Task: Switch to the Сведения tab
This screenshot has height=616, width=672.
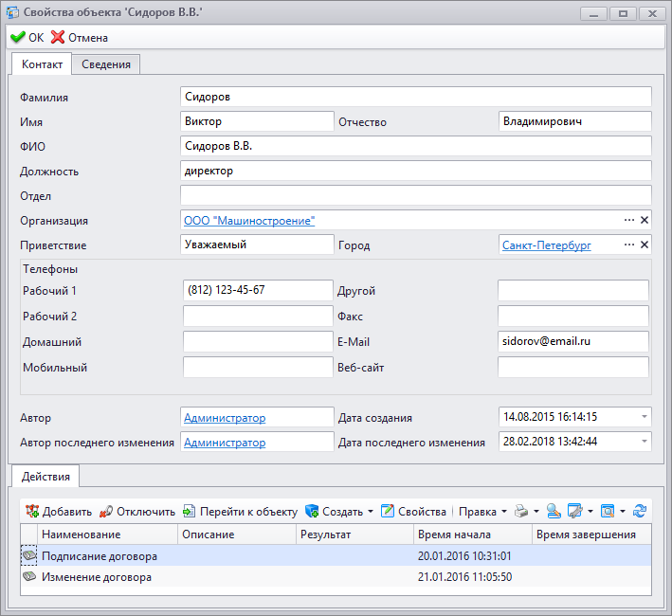Action: coord(106,64)
